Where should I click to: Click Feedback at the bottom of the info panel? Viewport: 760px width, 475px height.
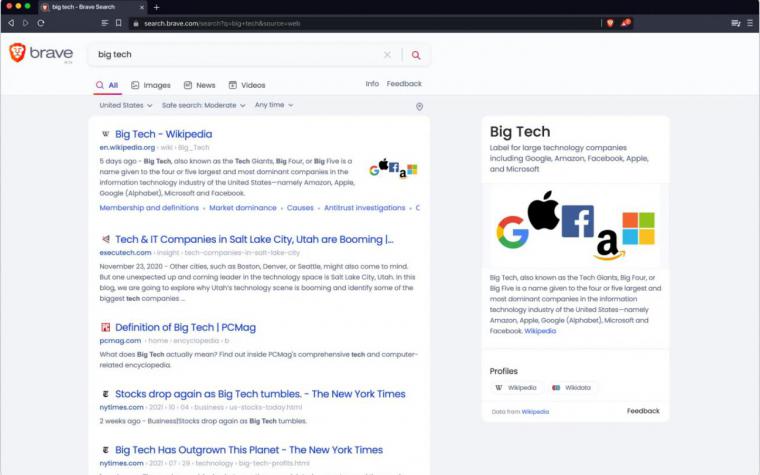(643, 411)
